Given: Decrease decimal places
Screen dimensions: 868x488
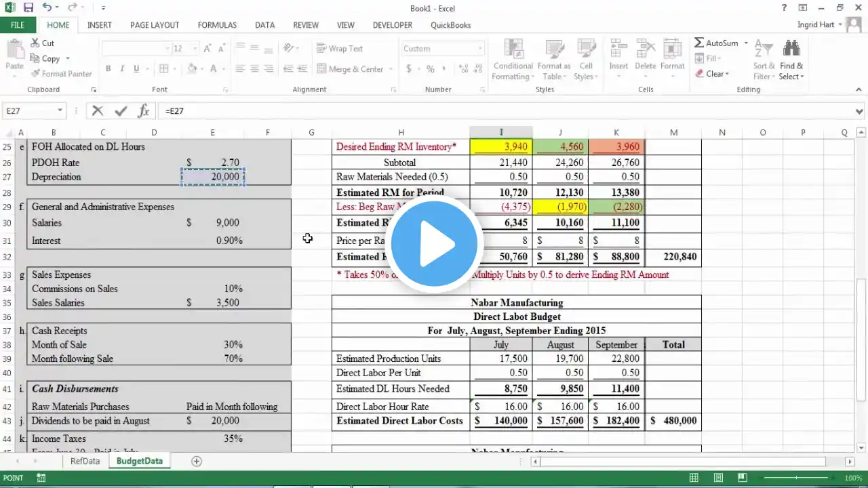Looking at the screenshot, I should [477, 68].
